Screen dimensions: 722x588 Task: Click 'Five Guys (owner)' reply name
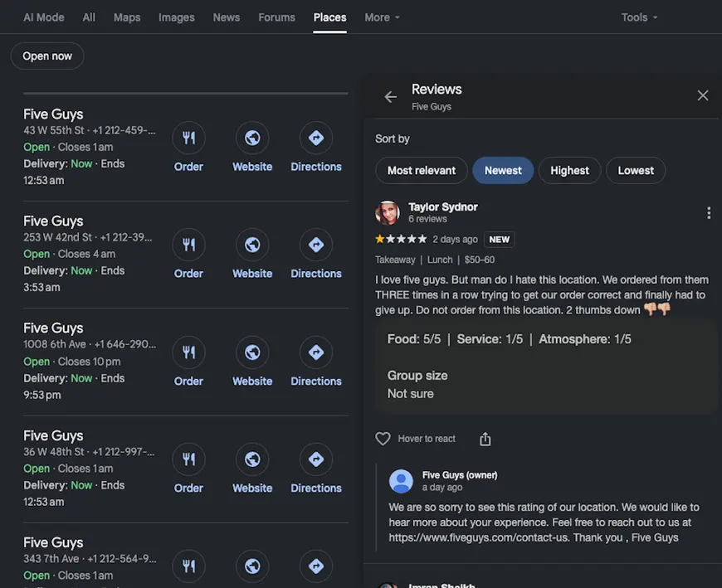point(460,475)
